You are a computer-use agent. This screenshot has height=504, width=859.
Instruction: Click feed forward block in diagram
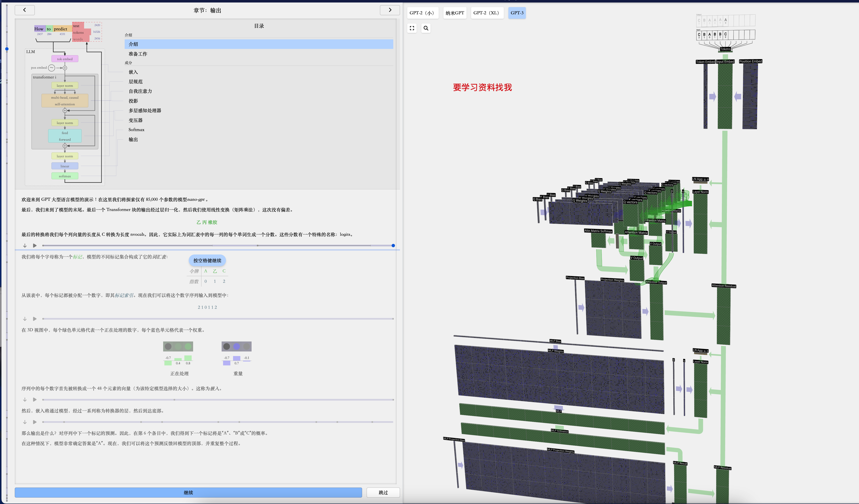pos(65,136)
